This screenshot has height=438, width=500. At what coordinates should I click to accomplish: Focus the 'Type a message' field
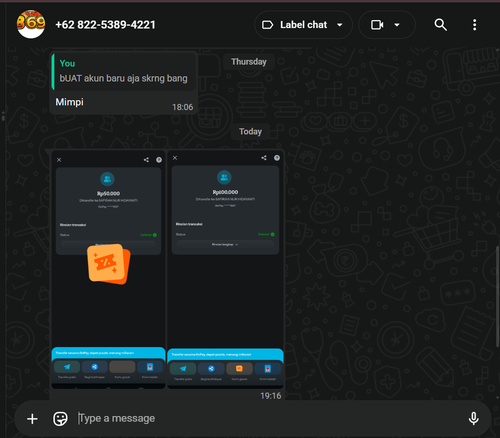tap(267, 418)
